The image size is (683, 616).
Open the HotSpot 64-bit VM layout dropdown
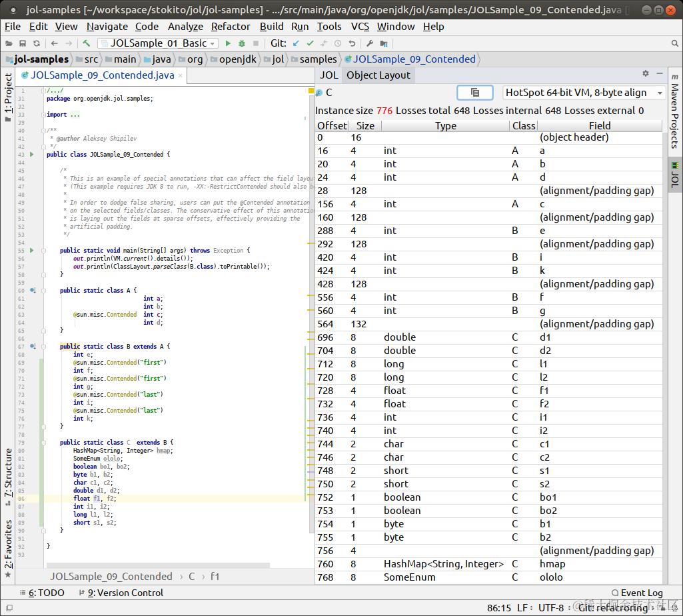pyautogui.click(x=584, y=93)
